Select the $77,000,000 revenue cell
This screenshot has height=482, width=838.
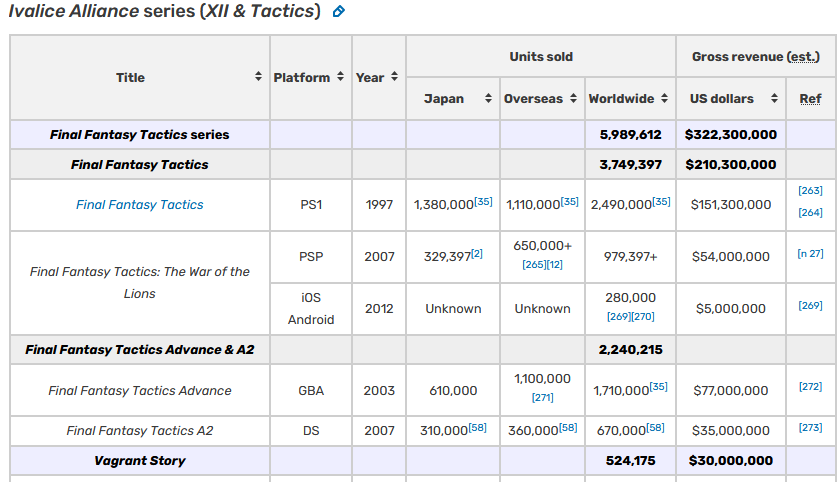[731, 391]
